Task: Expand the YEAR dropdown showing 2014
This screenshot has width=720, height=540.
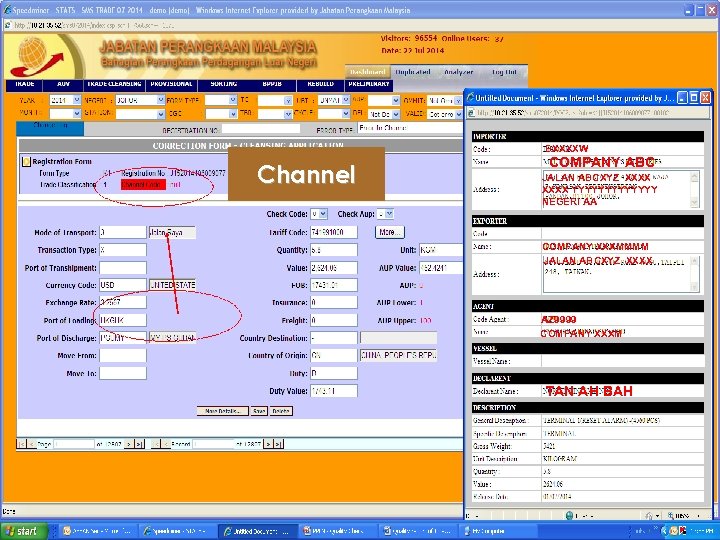Action: click(x=77, y=100)
